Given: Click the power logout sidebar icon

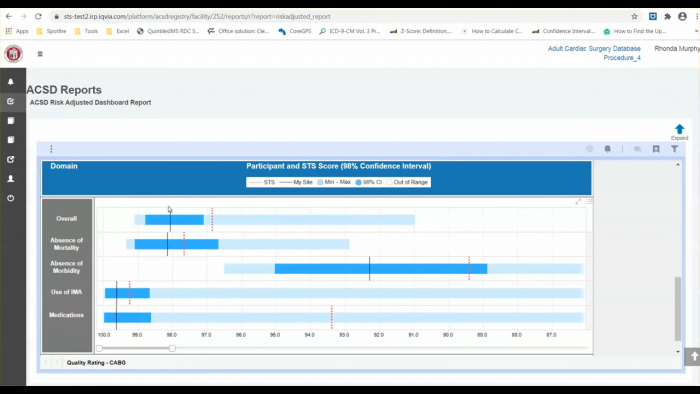Looking at the screenshot, I should 11,198.
